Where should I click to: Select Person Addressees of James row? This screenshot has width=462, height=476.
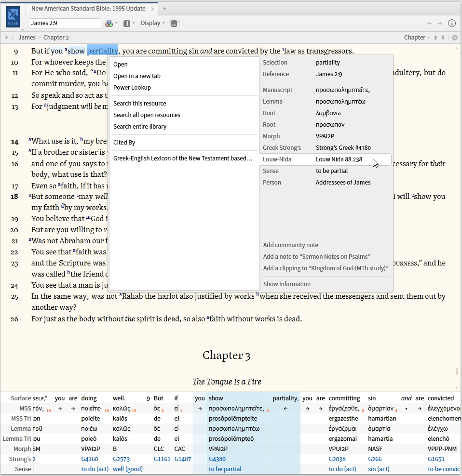[x=326, y=183]
